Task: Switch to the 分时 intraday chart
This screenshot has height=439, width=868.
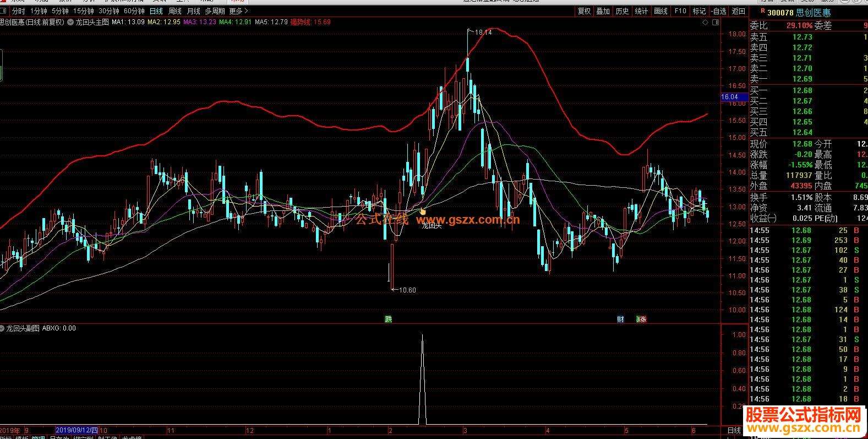Action: (x=18, y=11)
